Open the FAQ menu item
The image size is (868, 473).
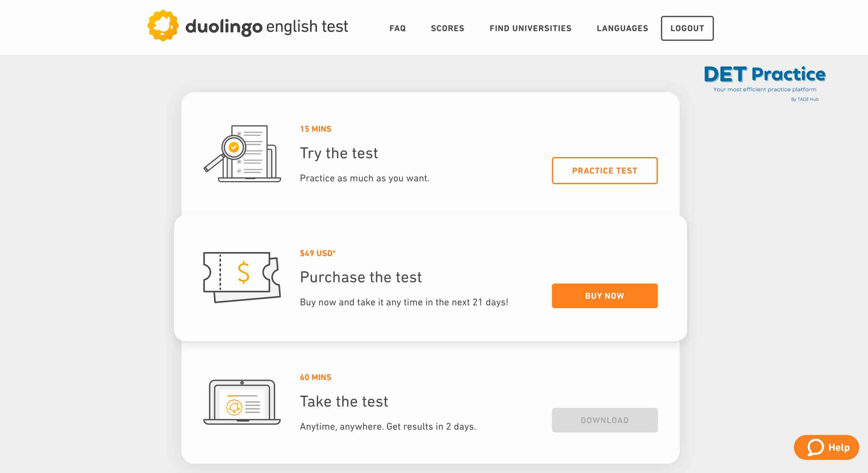[x=398, y=28]
